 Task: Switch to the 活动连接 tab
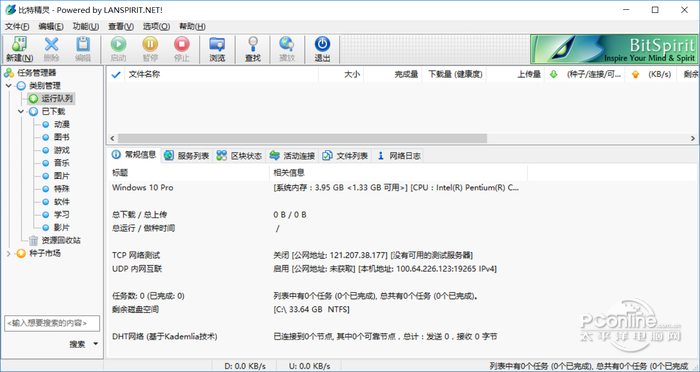[292, 155]
